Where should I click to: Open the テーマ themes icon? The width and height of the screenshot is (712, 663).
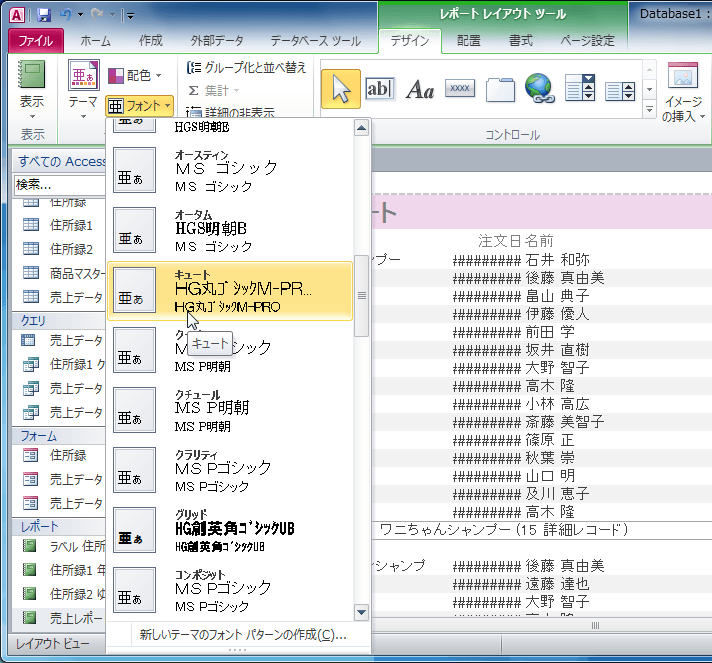click(84, 75)
